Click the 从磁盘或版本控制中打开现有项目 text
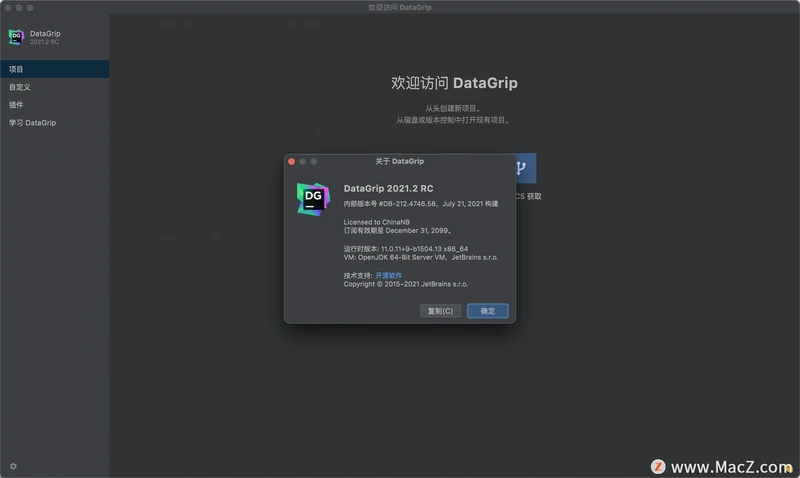Viewport: 800px width, 478px height. pyautogui.click(x=453, y=120)
